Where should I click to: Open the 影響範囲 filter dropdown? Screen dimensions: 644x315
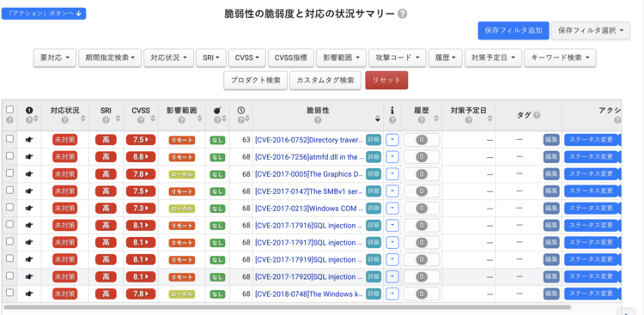341,58
